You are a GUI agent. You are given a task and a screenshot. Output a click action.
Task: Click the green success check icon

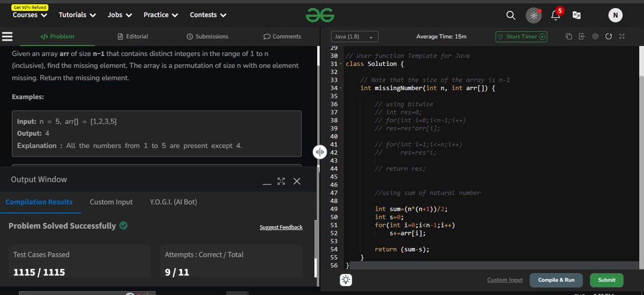coord(123,226)
